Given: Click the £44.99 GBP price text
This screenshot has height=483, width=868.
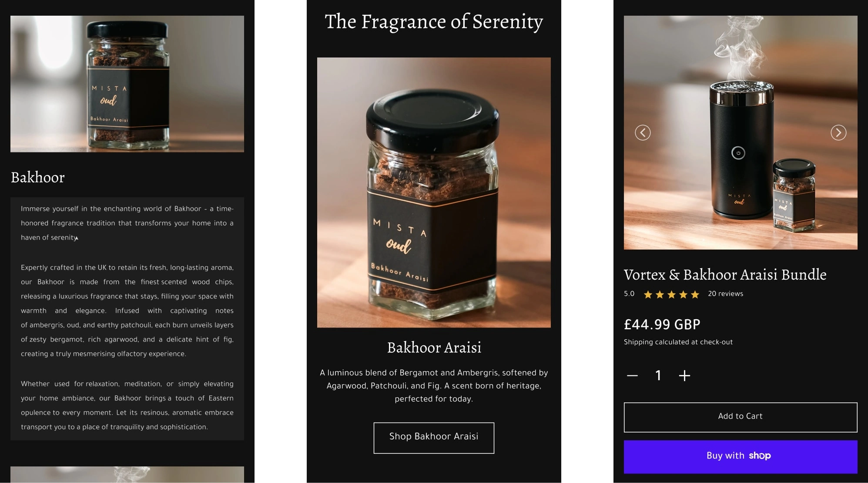Looking at the screenshot, I should pyautogui.click(x=662, y=324).
